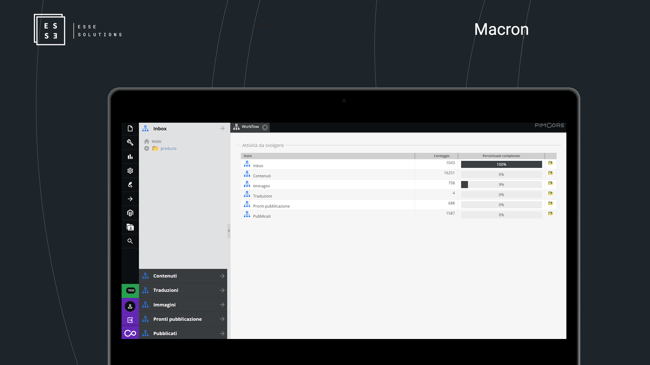Open folder icon for Inbox row
The height and width of the screenshot is (365, 650).
click(x=550, y=163)
